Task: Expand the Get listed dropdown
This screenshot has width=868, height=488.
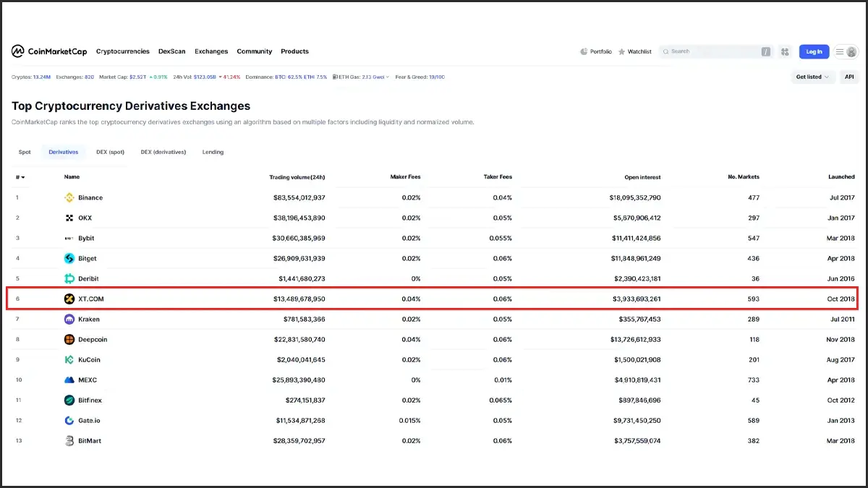Action: point(813,77)
